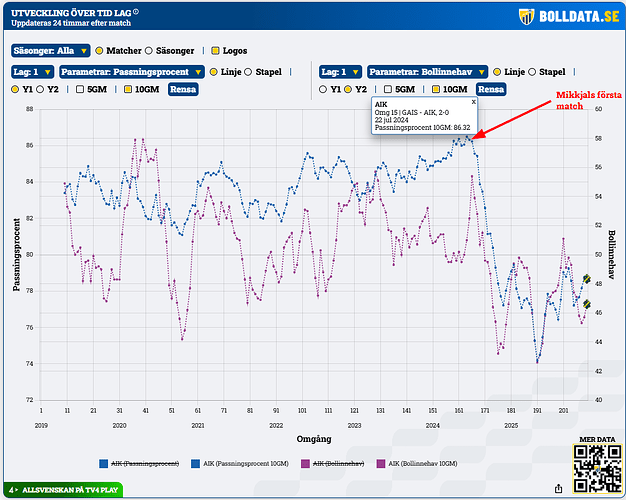Open the Parametrar: Bollinnehav dropdown
This screenshot has width=626, height=500.
click(x=426, y=72)
